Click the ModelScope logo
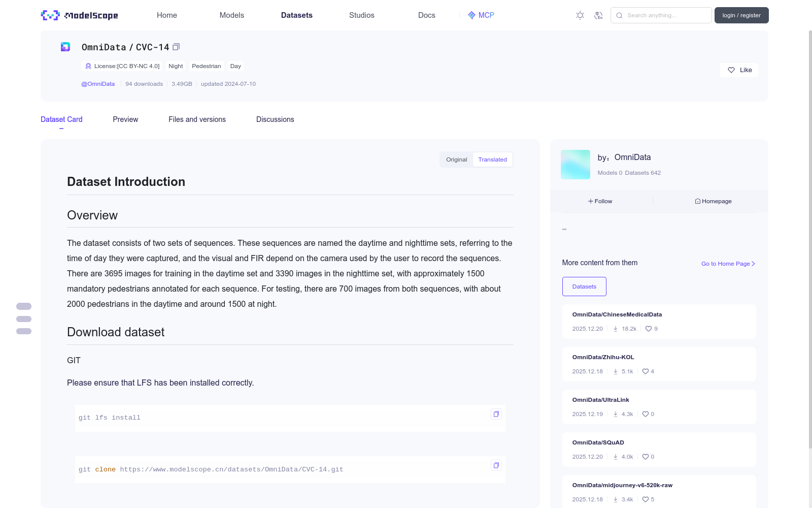 point(80,15)
